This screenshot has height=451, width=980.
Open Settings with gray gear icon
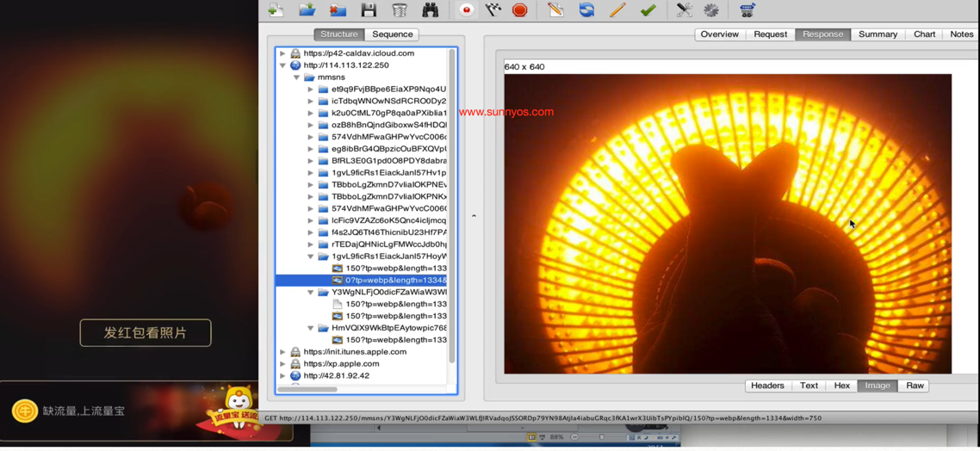(x=710, y=10)
